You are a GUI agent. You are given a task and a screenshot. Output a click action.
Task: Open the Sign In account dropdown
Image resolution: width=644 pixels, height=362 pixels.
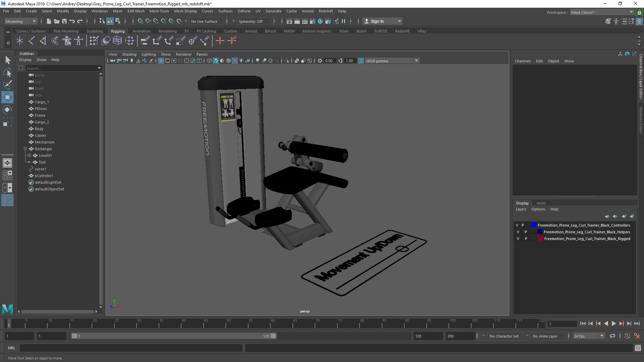[382, 21]
